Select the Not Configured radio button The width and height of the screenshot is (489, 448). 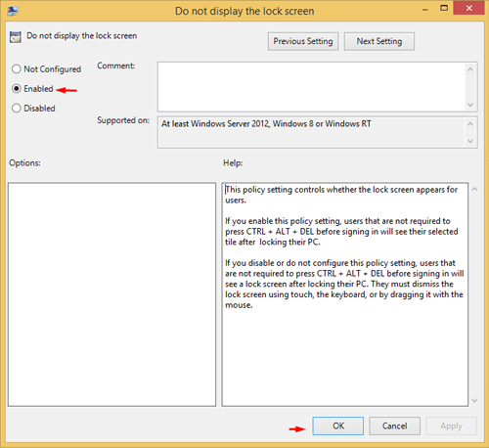click(x=17, y=69)
